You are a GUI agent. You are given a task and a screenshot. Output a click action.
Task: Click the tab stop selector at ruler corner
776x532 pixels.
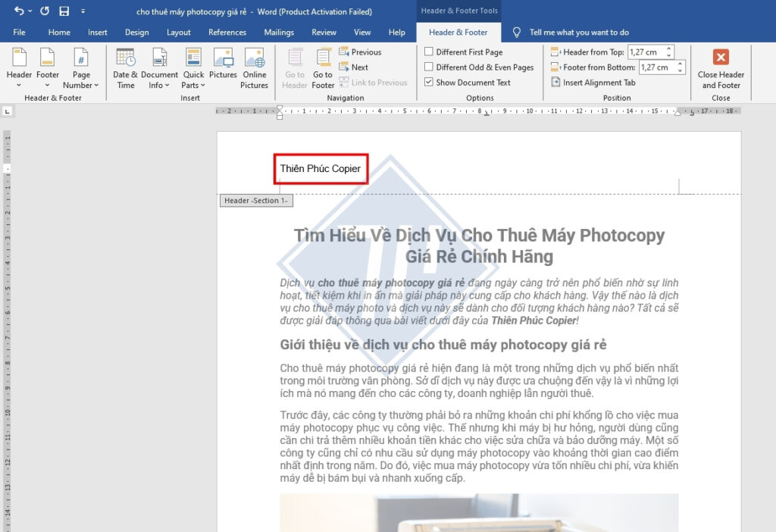point(7,112)
